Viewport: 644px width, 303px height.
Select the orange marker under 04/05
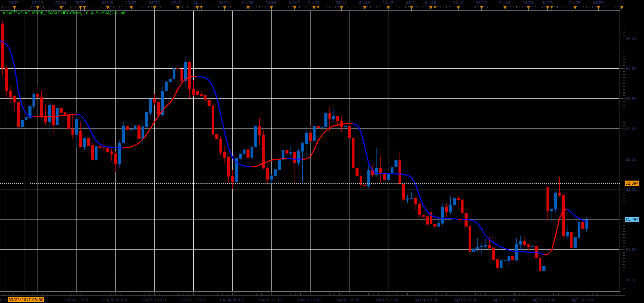(x=248, y=8)
